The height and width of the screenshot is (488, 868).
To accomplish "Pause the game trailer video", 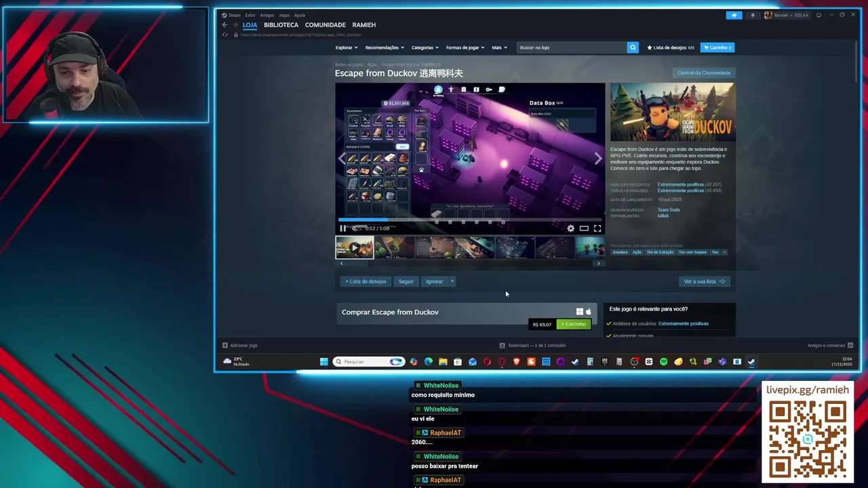I will (342, 228).
